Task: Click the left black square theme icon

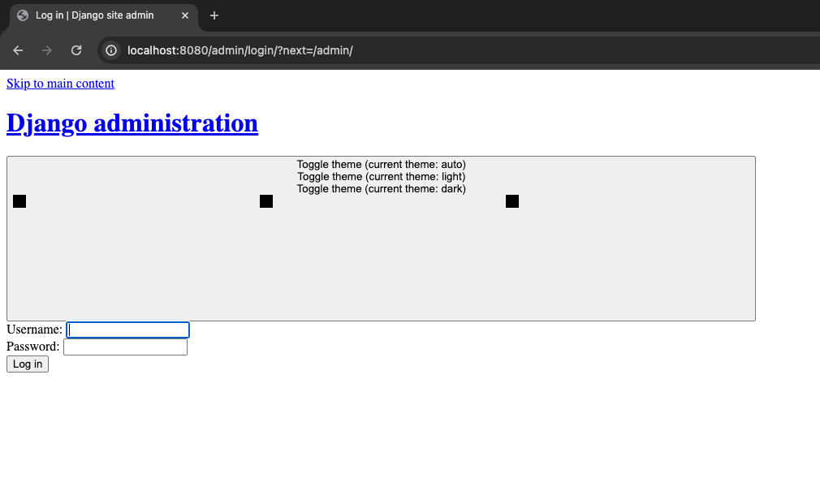Action: (19, 201)
